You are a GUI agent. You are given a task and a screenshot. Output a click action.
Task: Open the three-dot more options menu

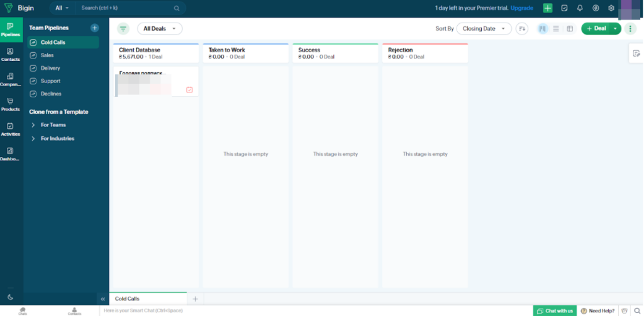630,28
